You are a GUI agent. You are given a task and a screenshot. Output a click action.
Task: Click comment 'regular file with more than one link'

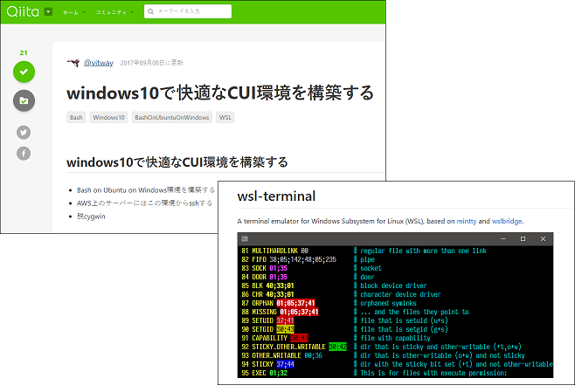click(x=423, y=251)
